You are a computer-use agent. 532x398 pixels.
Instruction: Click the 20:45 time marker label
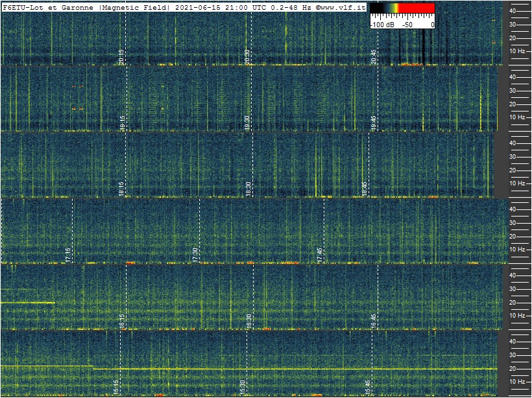click(x=374, y=56)
